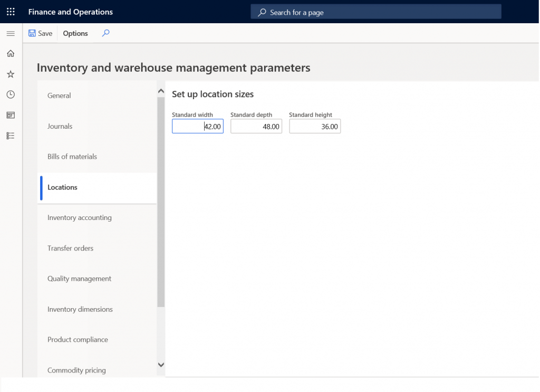The width and height of the screenshot is (540, 392).
Task: Open the Quality management section
Action: tap(79, 279)
